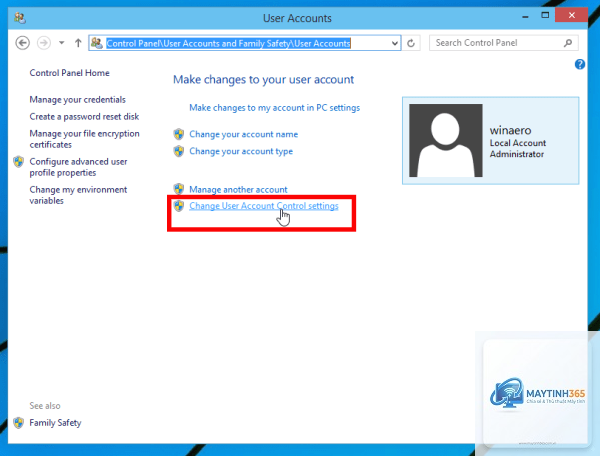Select the address bar path text
The width and height of the screenshot is (600, 456).
(x=228, y=43)
